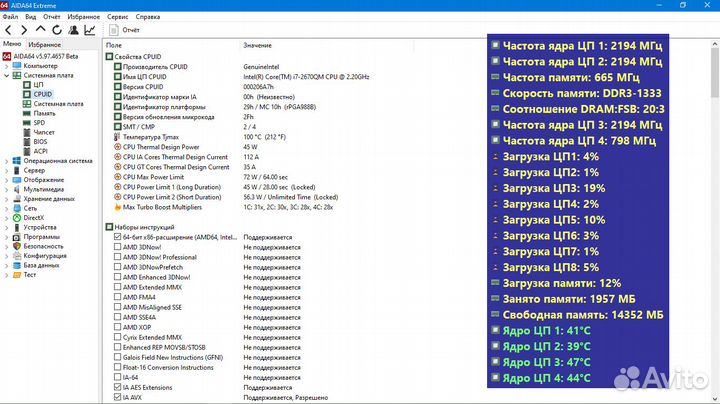Go up one level with the Up arrow
The width and height of the screenshot is (720, 404).
(40, 29)
